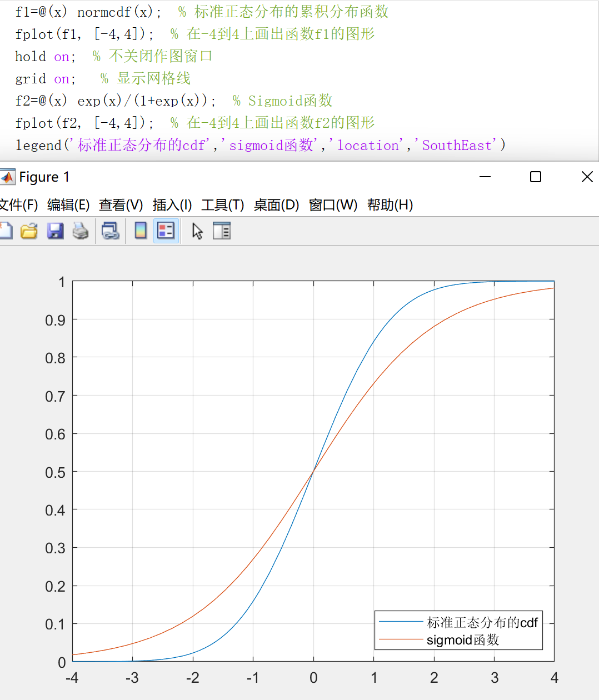The height and width of the screenshot is (700, 599).
Task: Save the figure with the Save icon
Action: pos(55,231)
